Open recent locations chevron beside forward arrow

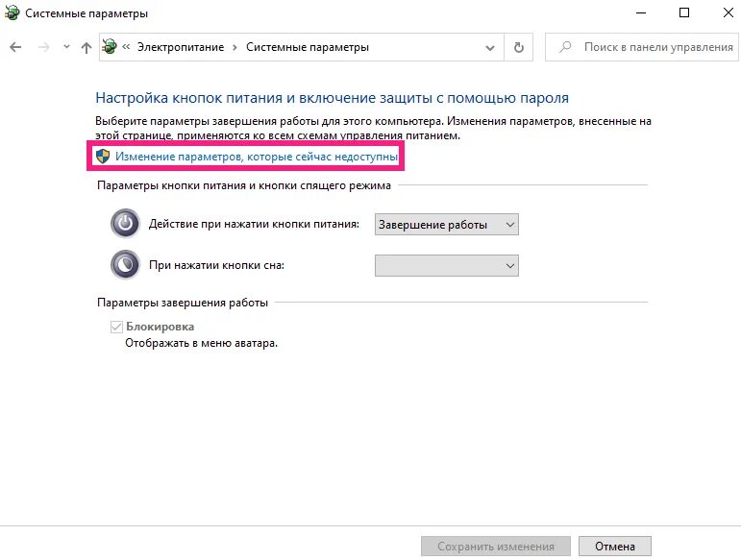[66, 47]
